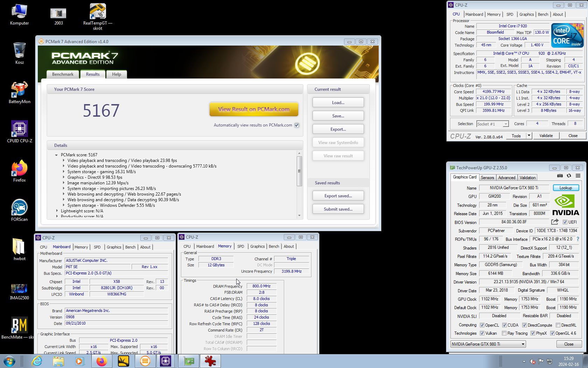Open Advanced tab in GPU-Z
588x368 pixels.
pyautogui.click(x=506, y=178)
